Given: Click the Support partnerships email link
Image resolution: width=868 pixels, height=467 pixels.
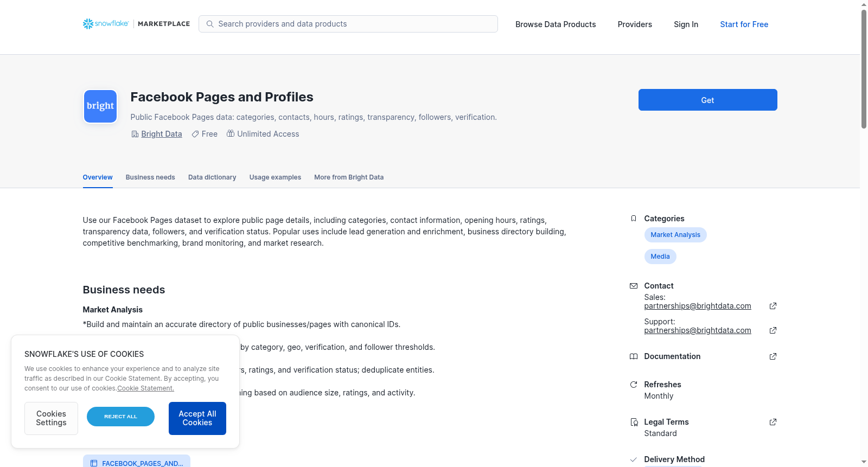Looking at the screenshot, I should click(x=698, y=330).
